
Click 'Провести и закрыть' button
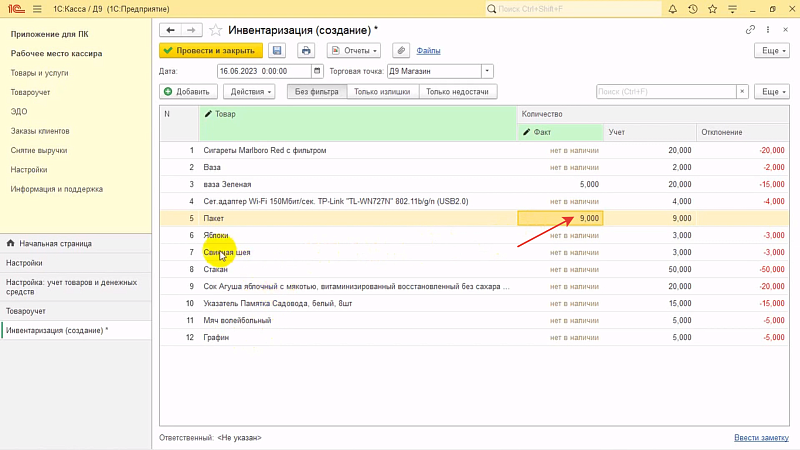pos(210,50)
